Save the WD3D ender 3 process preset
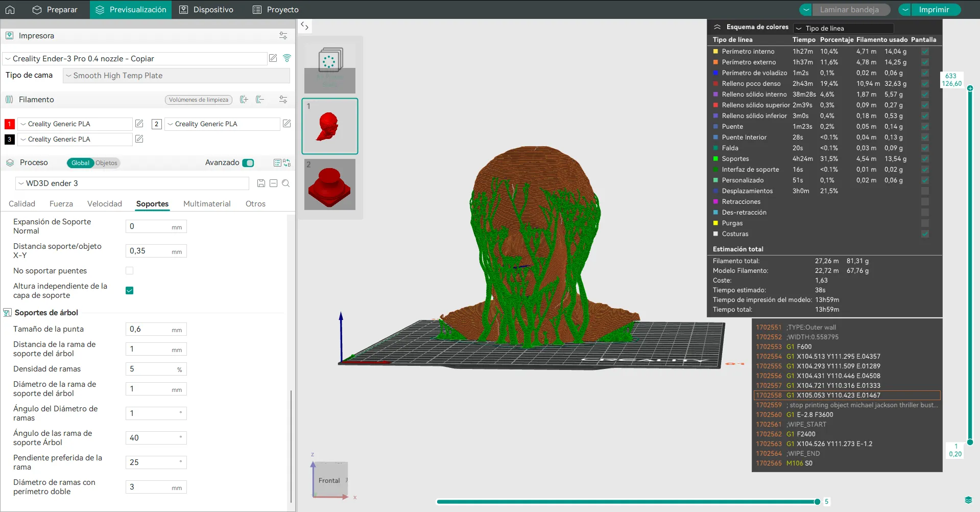The height and width of the screenshot is (512, 980). click(261, 183)
